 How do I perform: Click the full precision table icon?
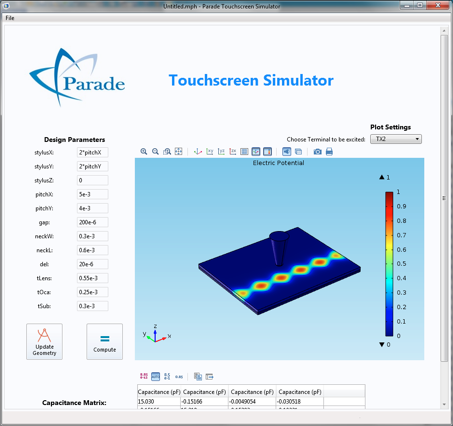tap(144, 376)
